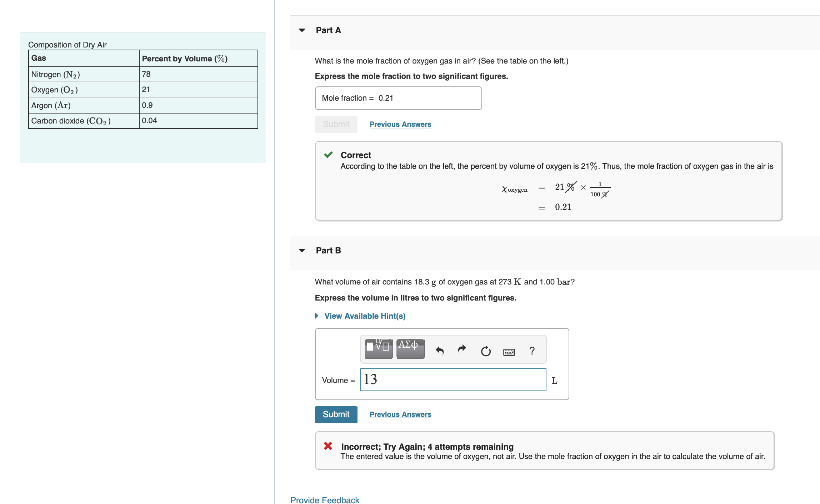
Task: Click the undo arrow icon
Action: pyautogui.click(x=440, y=351)
